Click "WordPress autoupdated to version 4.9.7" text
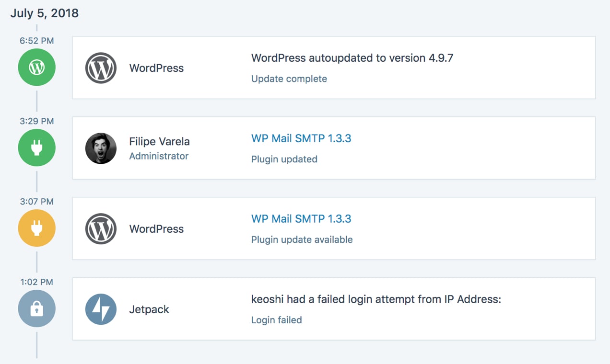This screenshot has height=364, width=610. [x=352, y=58]
